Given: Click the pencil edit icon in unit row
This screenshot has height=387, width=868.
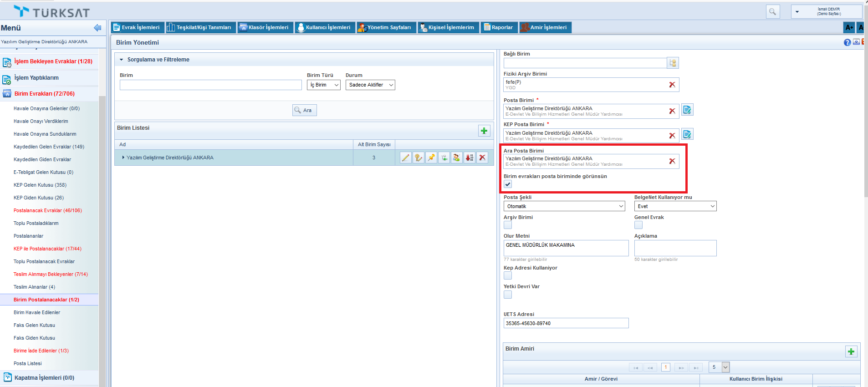Looking at the screenshot, I should [405, 158].
